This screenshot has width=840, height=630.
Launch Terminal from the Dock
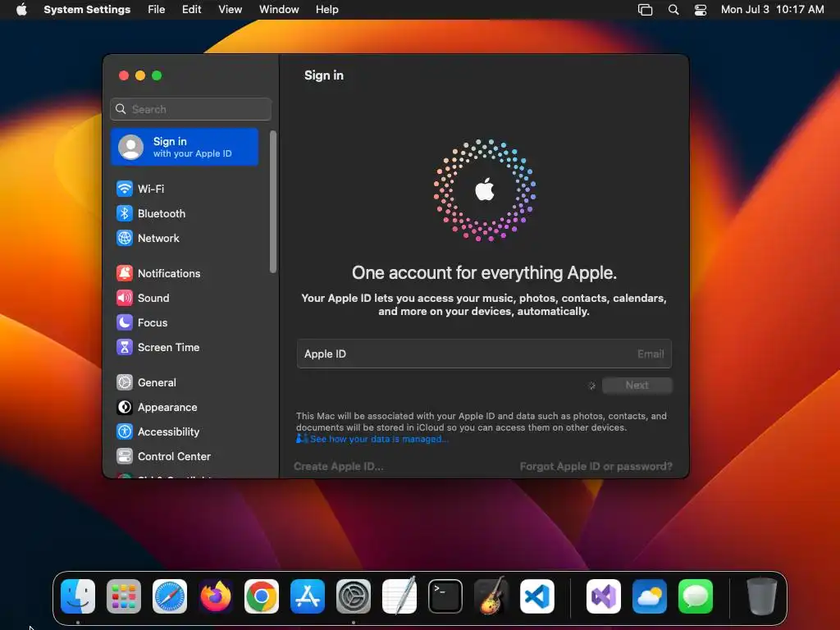point(445,596)
